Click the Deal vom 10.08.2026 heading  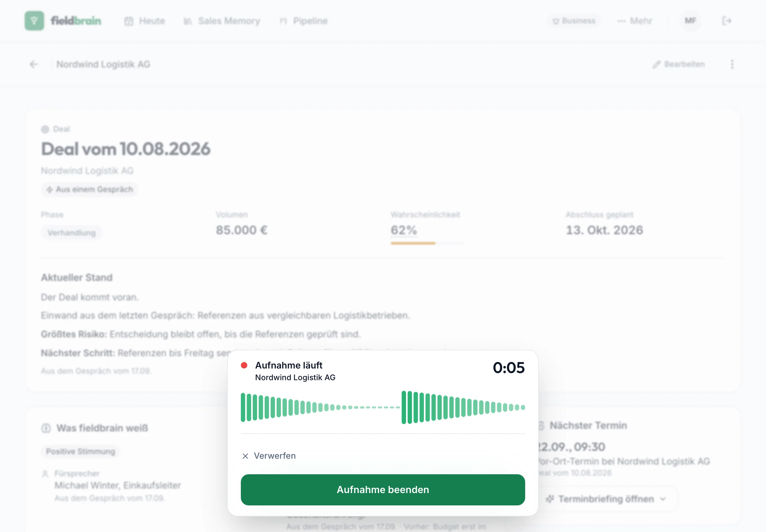tap(126, 149)
